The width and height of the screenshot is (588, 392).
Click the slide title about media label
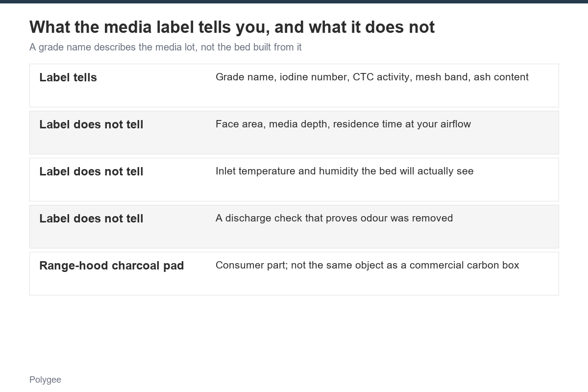(232, 27)
